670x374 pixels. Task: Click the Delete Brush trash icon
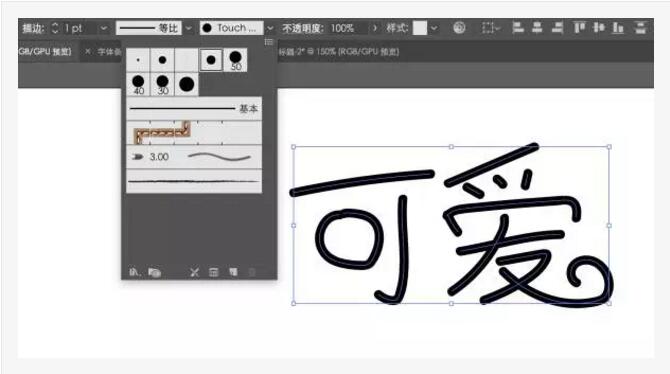pos(252,272)
